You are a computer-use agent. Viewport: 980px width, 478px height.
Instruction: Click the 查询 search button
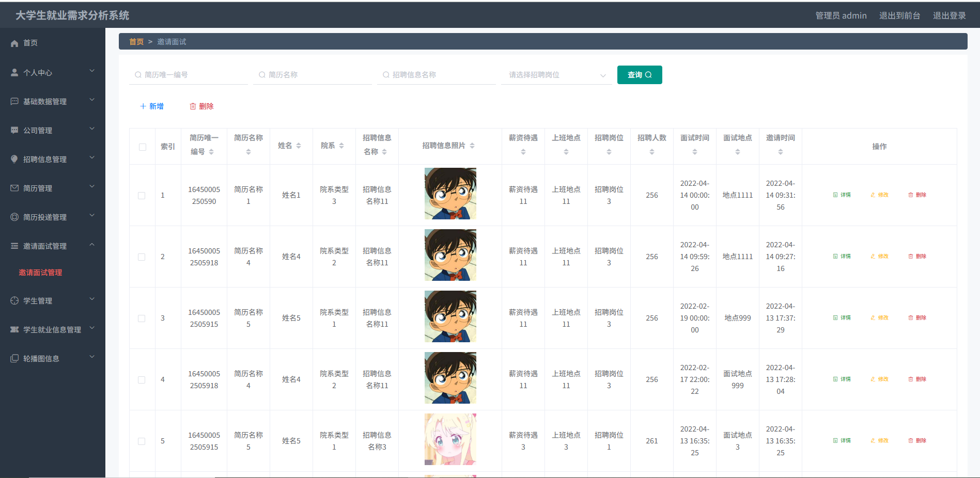click(639, 75)
